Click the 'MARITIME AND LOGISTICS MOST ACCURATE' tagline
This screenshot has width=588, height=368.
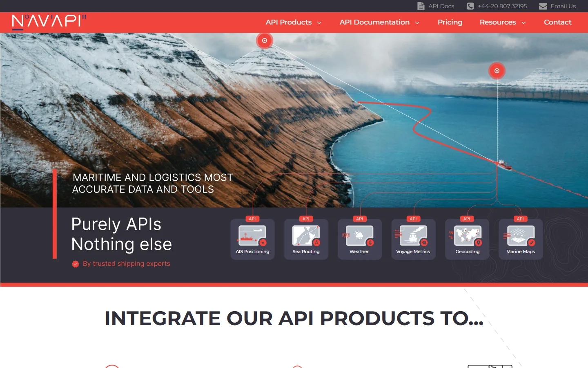click(153, 183)
